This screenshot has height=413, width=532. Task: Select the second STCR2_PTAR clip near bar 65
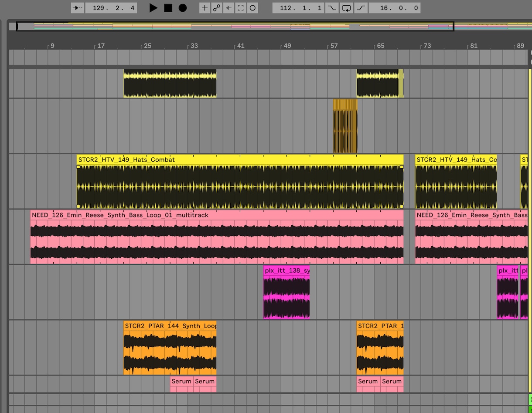point(380,348)
